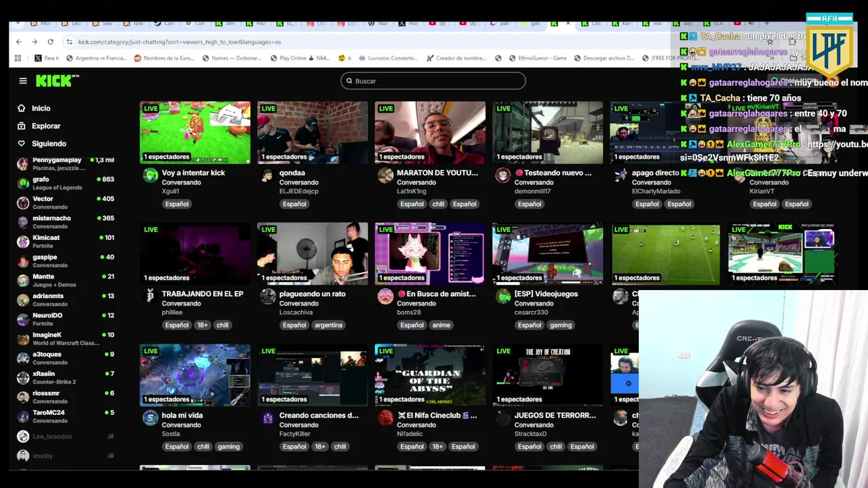This screenshot has width=868, height=488.
Task: Open the apps grid icon in bookmarks bar
Action: click(x=18, y=58)
